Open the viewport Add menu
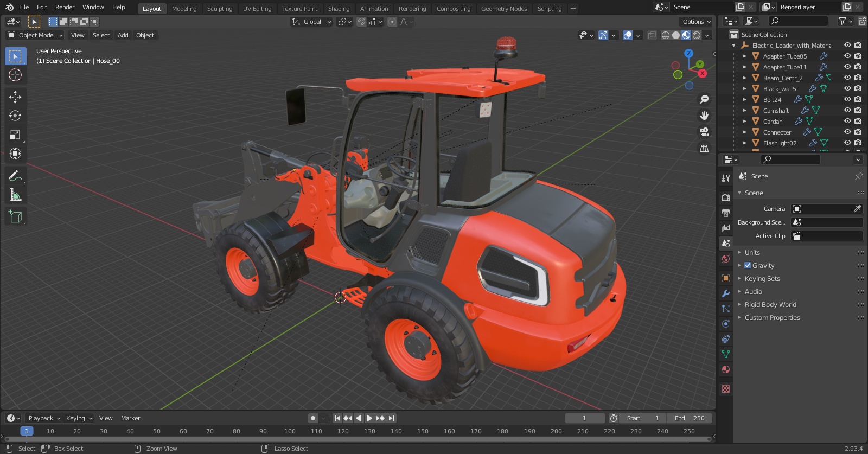This screenshot has height=454, width=868. click(123, 35)
